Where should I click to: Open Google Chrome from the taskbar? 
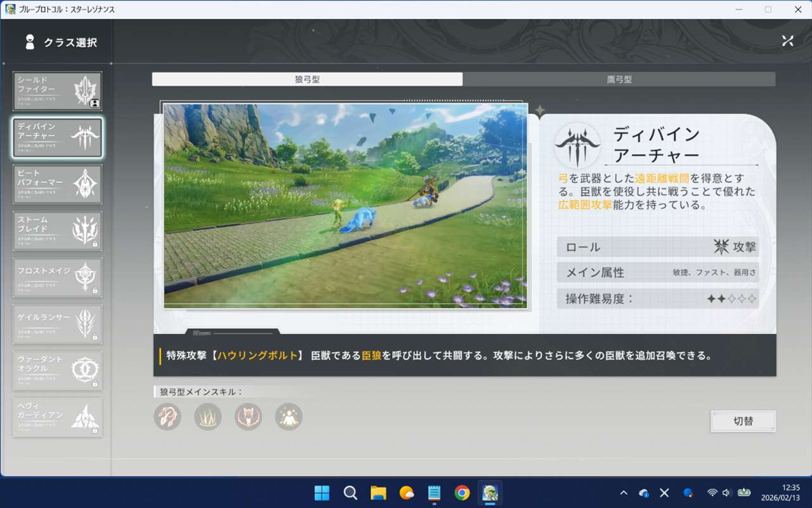(462, 493)
